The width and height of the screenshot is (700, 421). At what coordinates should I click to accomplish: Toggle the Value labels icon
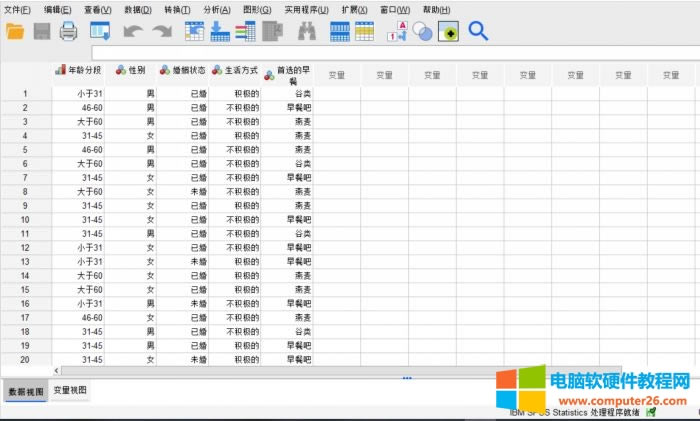[x=397, y=31]
